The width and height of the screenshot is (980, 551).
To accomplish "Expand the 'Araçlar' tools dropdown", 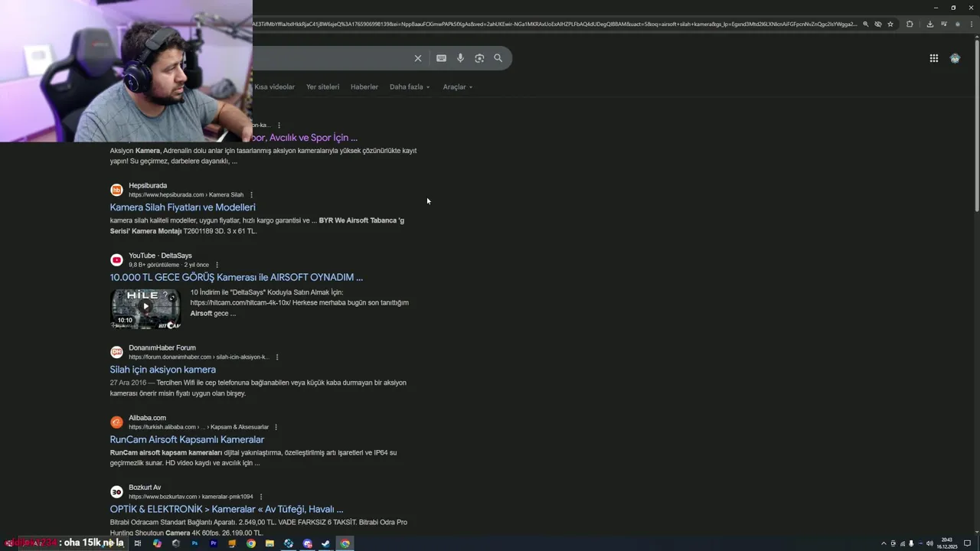I will tap(458, 87).
